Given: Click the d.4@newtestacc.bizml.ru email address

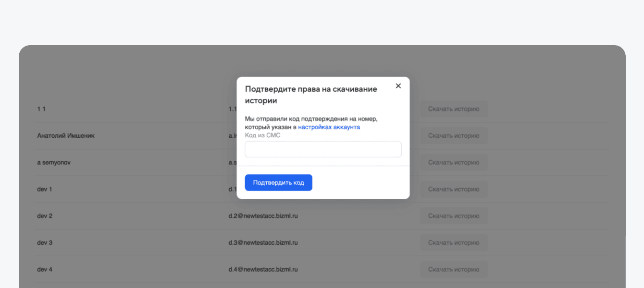Looking at the screenshot, I should point(263,269).
